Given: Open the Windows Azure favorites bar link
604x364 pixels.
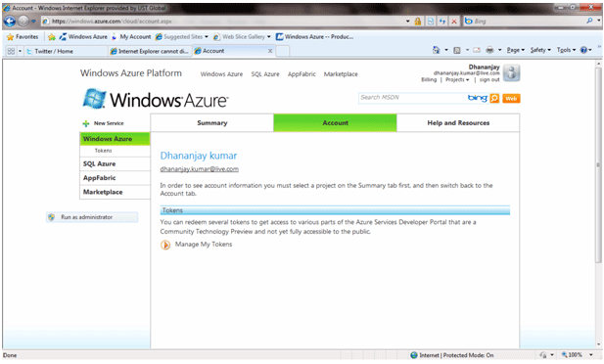Looking at the screenshot, I should click(x=83, y=37).
